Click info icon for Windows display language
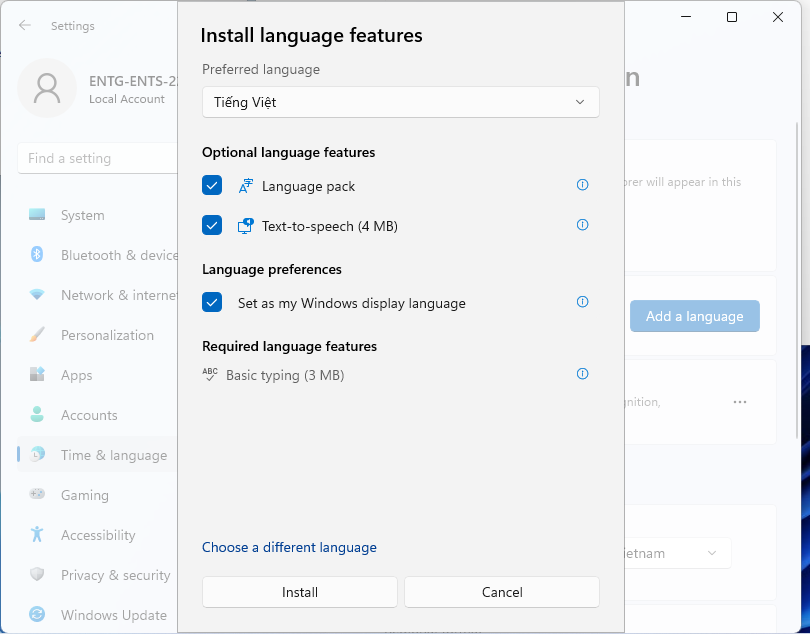This screenshot has height=634, width=810. tap(583, 302)
